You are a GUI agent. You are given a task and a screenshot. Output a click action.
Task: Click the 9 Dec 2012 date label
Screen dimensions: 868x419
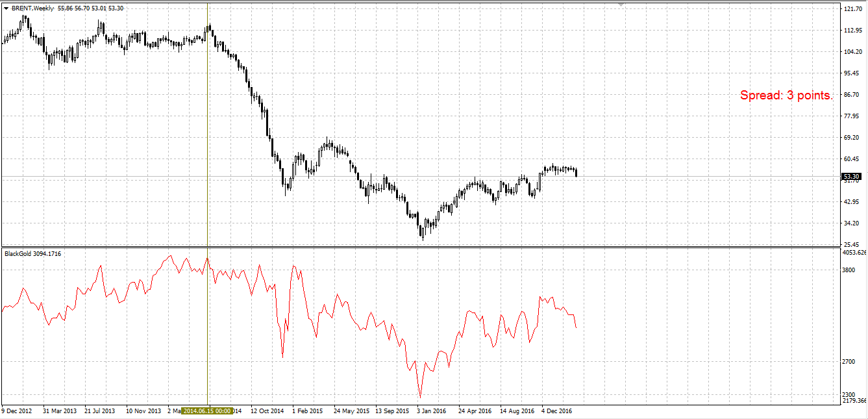(x=17, y=411)
